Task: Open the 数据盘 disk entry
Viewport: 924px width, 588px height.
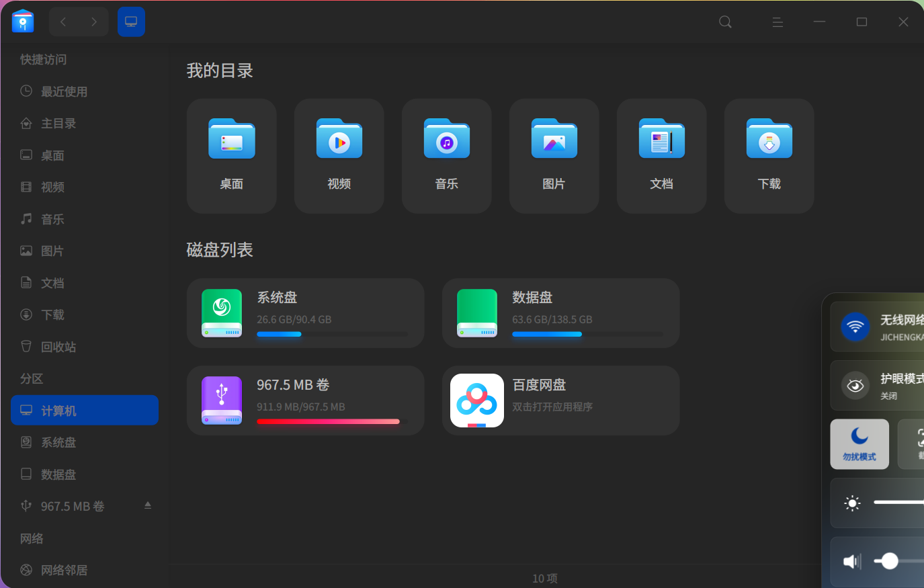Action: click(561, 313)
